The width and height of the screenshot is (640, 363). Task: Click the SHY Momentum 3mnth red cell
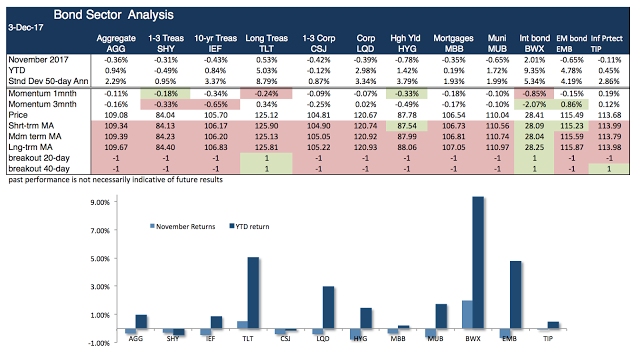pos(165,104)
